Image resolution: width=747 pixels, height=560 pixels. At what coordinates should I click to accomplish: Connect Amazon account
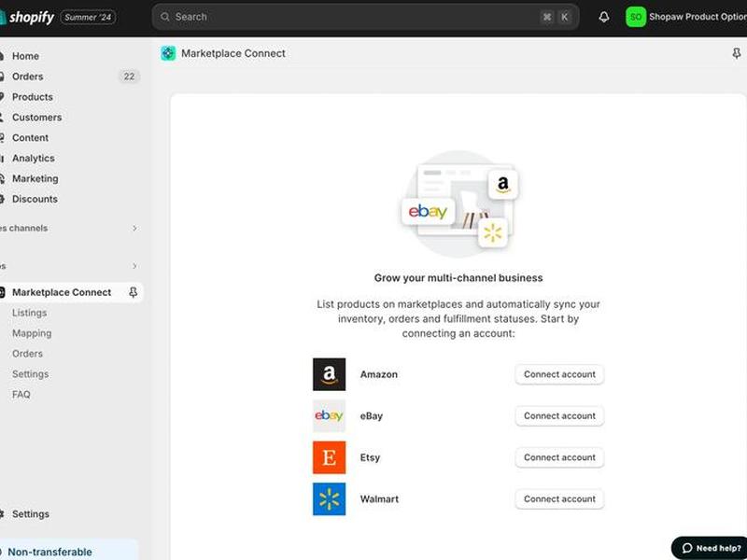pos(559,375)
